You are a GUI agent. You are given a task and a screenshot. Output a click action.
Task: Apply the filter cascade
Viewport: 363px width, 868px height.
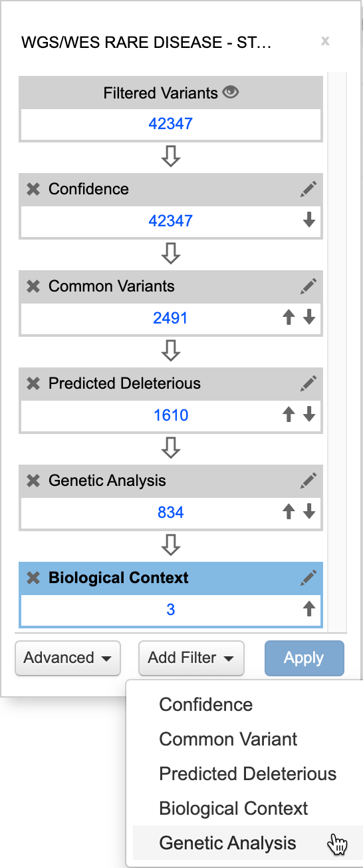[304, 658]
